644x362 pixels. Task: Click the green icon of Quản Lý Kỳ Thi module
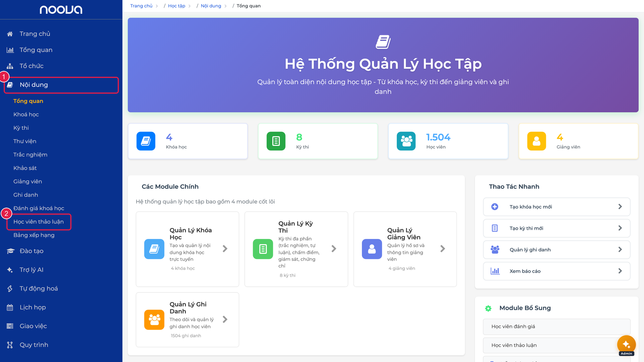[x=263, y=249]
